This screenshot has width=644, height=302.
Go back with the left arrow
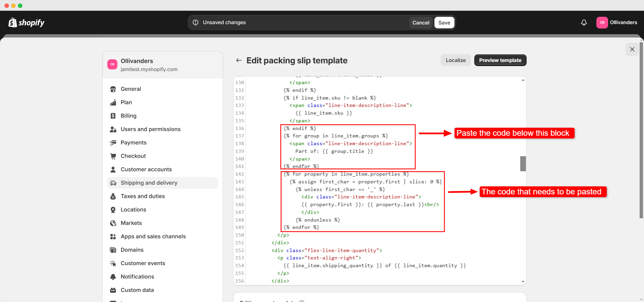239,60
